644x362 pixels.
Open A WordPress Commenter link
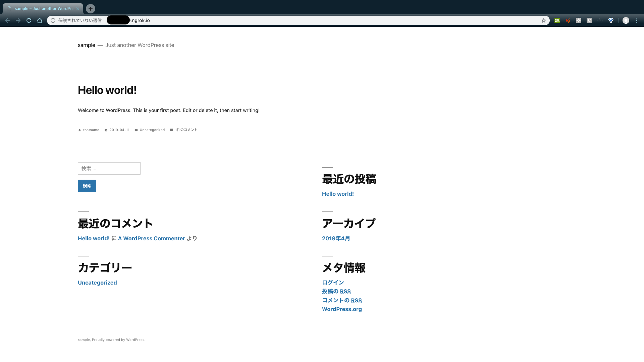coord(152,238)
